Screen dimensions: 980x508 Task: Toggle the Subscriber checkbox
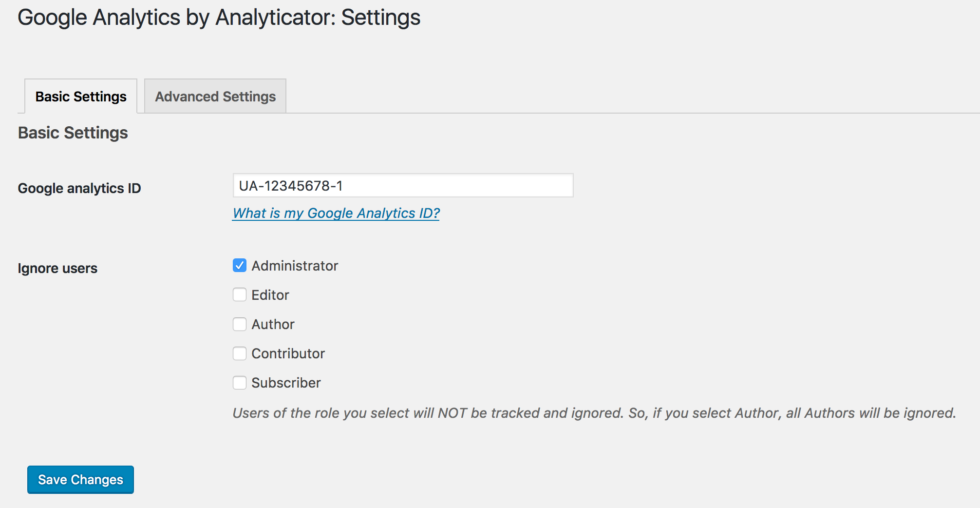coord(240,383)
